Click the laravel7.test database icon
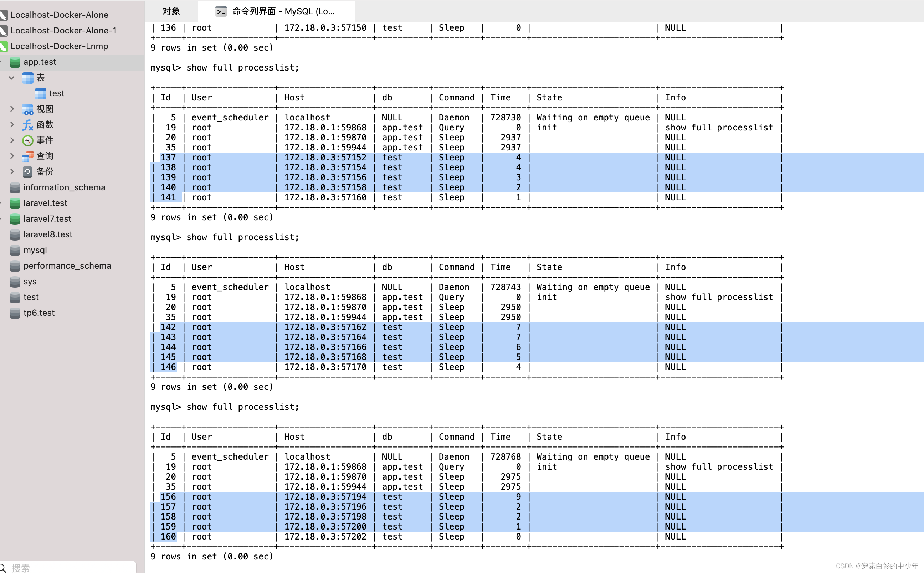The width and height of the screenshot is (924, 573). click(15, 219)
